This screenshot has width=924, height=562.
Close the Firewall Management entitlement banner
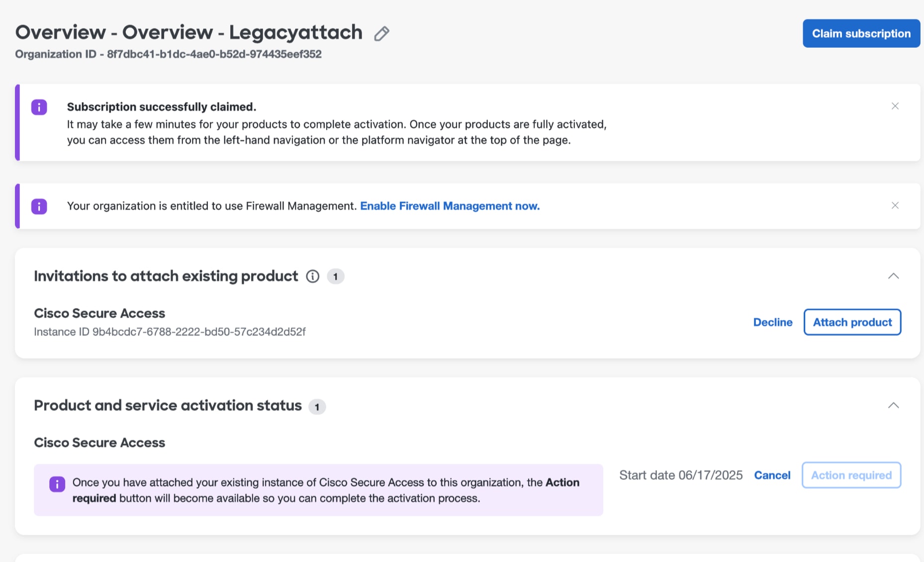coord(895,205)
